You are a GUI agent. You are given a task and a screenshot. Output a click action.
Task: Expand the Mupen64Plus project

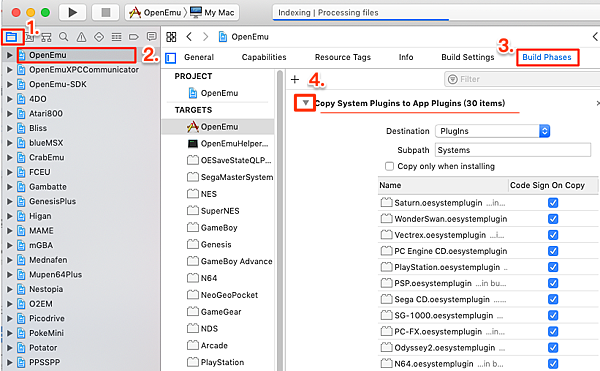[10, 275]
